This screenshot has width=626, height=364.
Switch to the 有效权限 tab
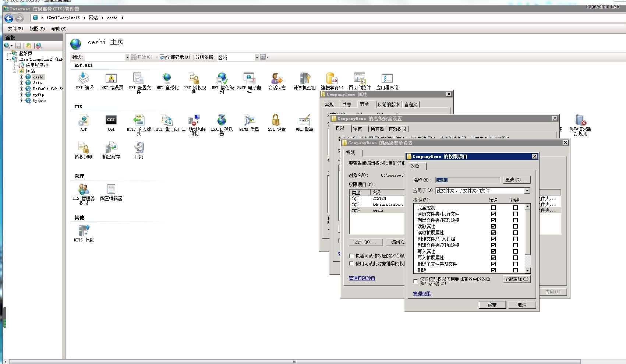click(397, 129)
